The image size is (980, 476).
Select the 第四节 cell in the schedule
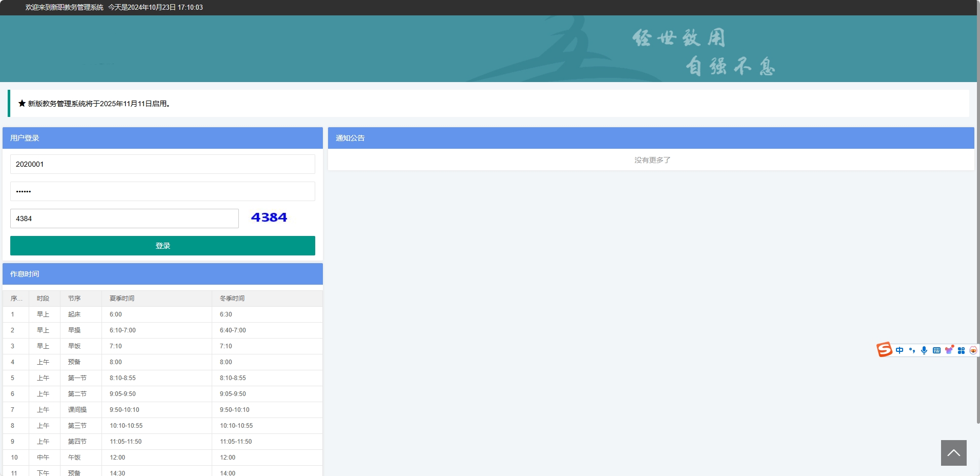pyautogui.click(x=81, y=442)
